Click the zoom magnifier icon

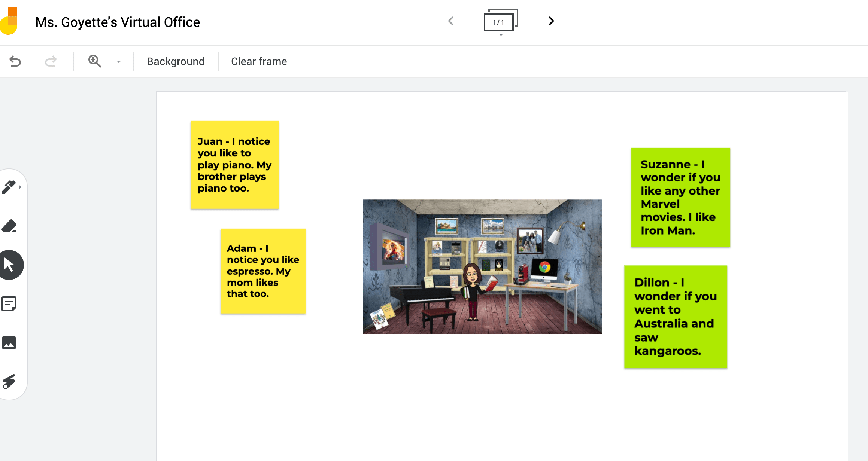pyautogui.click(x=94, y=61)
